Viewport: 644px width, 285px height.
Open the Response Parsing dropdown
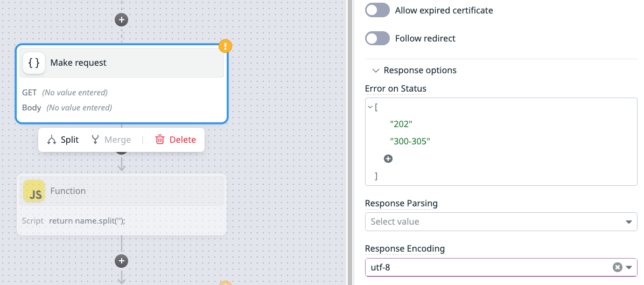tap(501, 221)
